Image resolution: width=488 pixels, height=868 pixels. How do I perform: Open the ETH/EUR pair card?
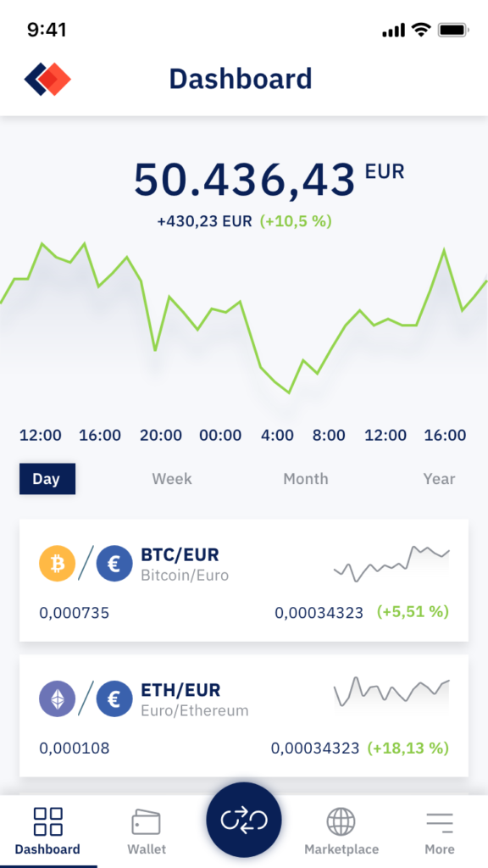[x=244, y=715]
